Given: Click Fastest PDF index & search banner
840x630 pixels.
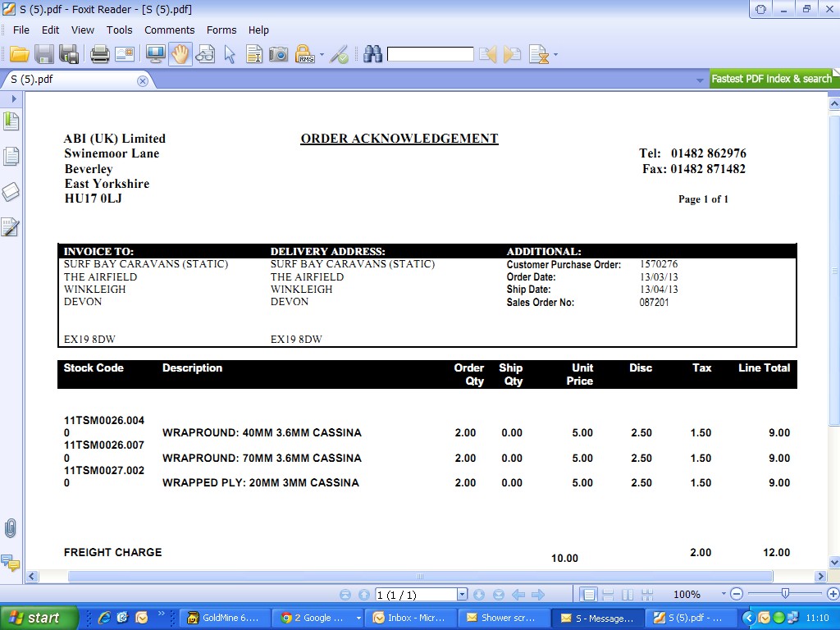Looking at the screenshot, I should tap(770, 79).
